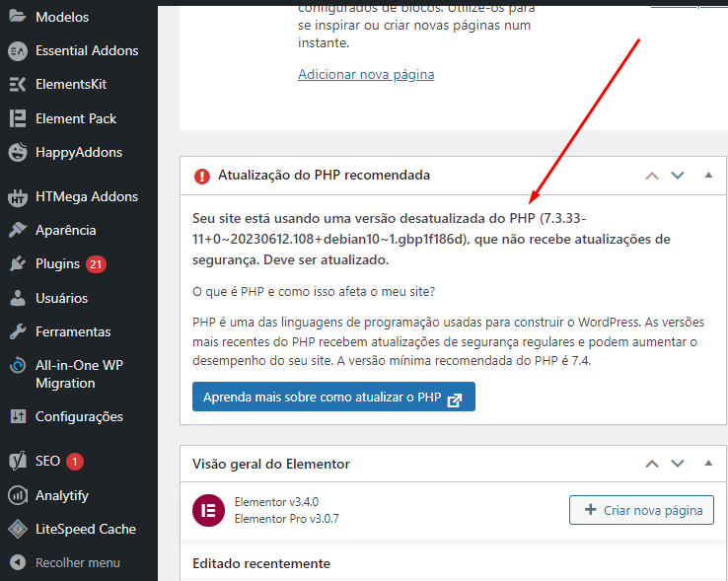Click 'O que é PHP e como isso afeta' text
Screen dimensions: 728x581
(x=314, y=292)
